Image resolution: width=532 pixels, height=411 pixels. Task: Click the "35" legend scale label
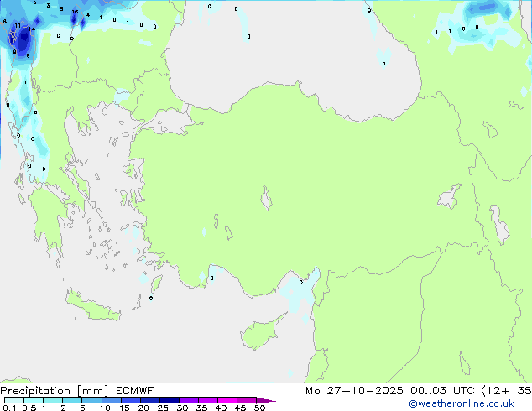pyautogui.click(x=201, y=408)
